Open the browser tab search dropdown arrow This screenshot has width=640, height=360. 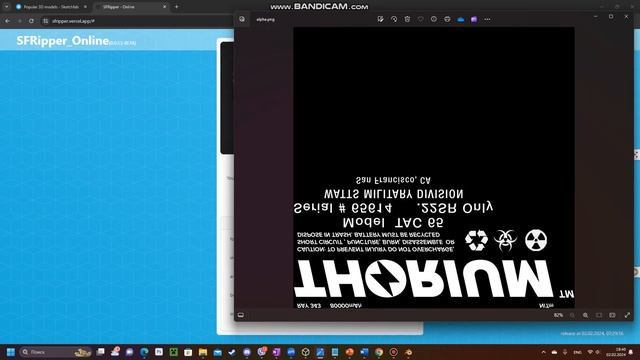6,7
